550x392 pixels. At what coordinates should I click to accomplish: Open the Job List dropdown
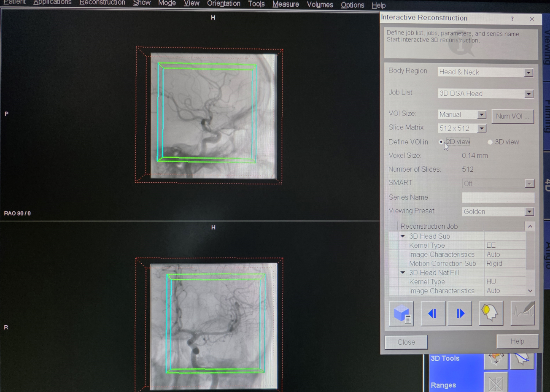tap(528, 94)
